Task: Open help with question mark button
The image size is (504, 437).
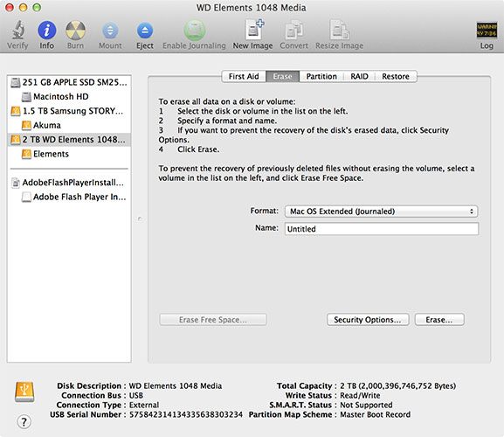Action: (x=24, y=421)
